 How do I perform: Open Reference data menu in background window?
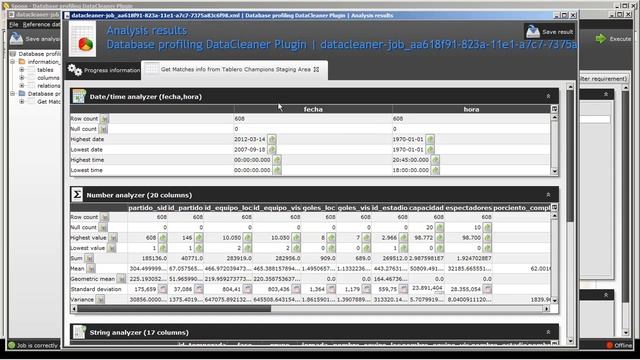(41, 24)
